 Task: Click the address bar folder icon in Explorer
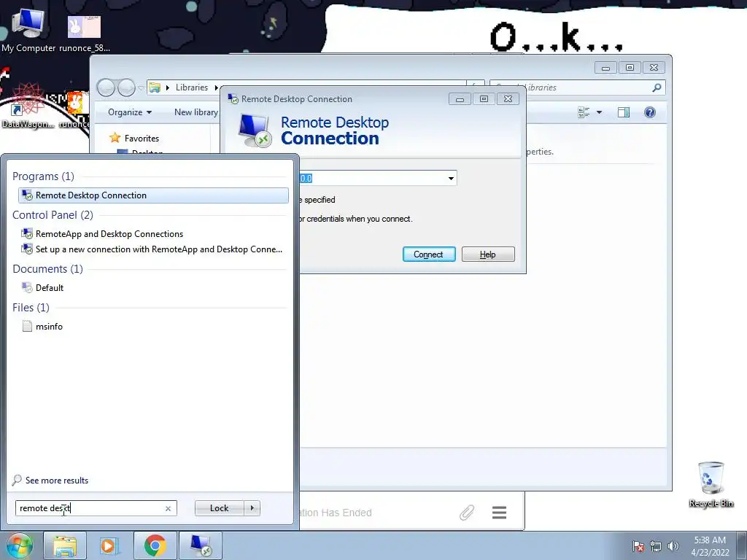point(155,87)
